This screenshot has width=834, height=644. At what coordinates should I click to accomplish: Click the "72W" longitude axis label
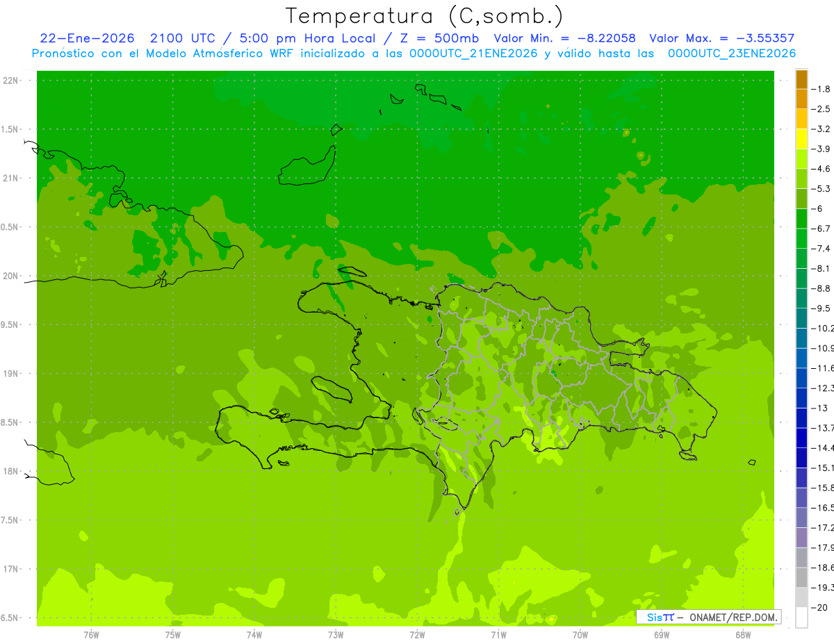click(x=417, y=635)
